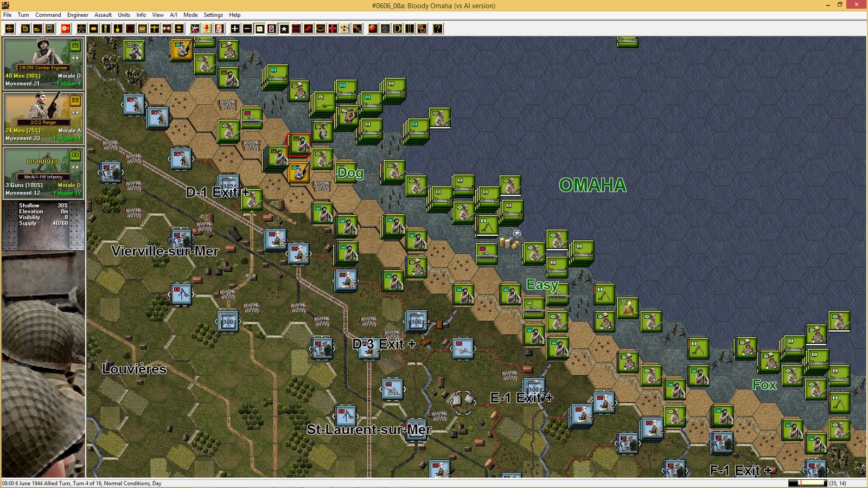Image resolution: width=868 pixels, height=488 pixels.
Task: Click the face portrait toolbar icon
Action: pyautogui.click(x=219, y=28)
